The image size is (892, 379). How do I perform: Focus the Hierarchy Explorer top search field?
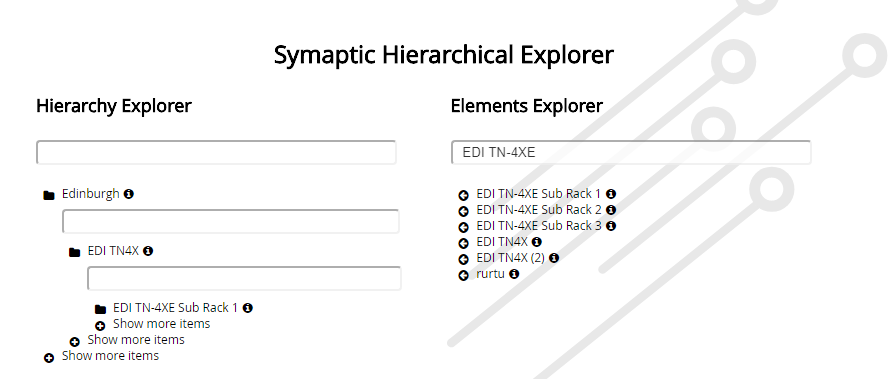click(216, 153)
